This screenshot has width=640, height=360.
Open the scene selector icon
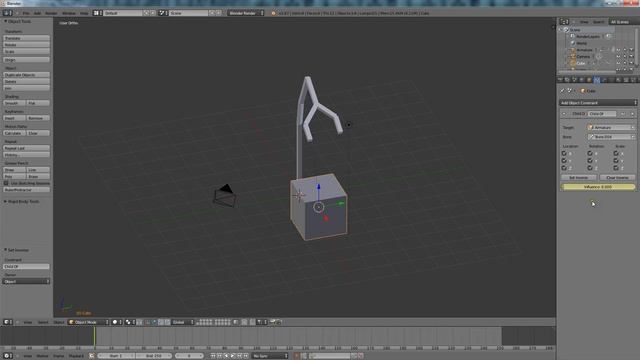tap(163, 13)
